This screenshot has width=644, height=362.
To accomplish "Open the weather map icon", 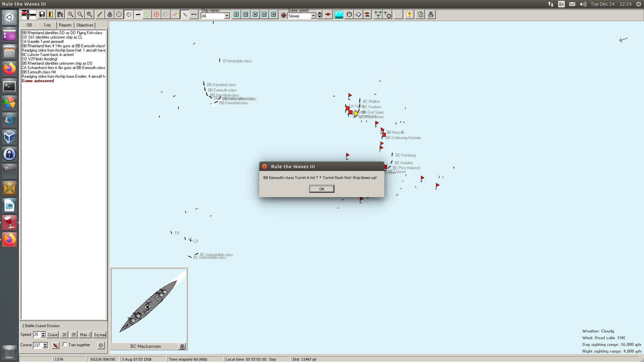I will [x=339, y=14].
